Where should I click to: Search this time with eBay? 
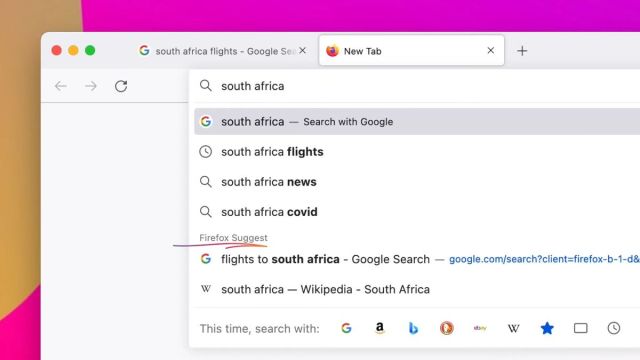pos(480,328)
